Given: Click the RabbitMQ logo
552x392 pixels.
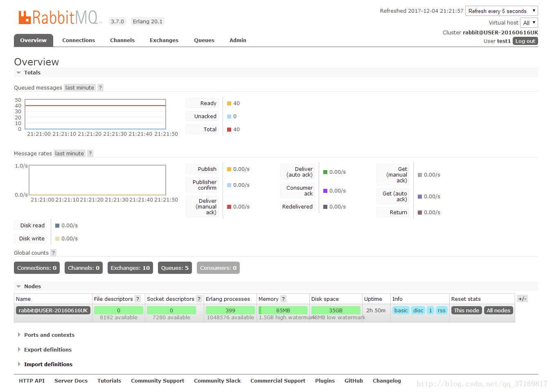Looking at the screenshot, I should click(60, 18).
